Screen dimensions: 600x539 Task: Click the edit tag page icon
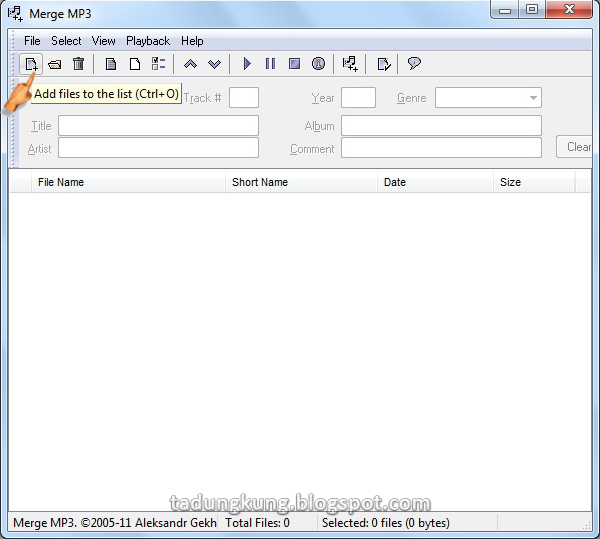tap(383, 64)
